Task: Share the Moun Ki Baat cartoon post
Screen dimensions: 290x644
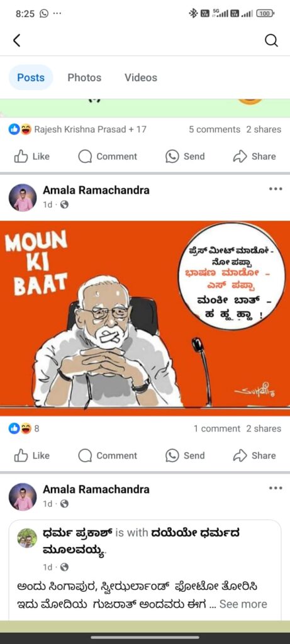Action: (255, 455)
